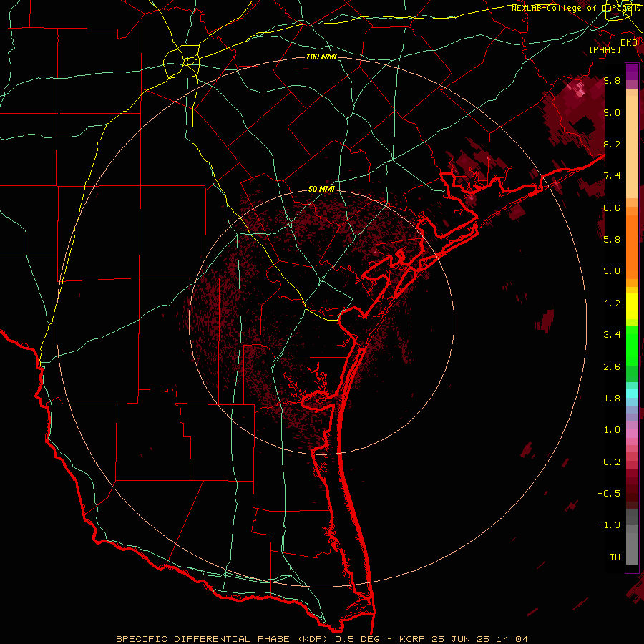Click the 100 NMI range ring label
This screenshot has width=644, height=644.
321,57
